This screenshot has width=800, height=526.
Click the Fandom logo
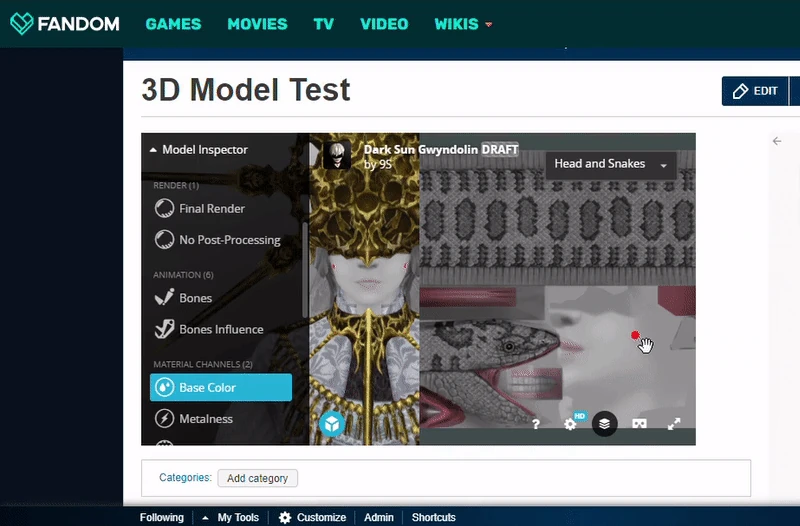65,23
